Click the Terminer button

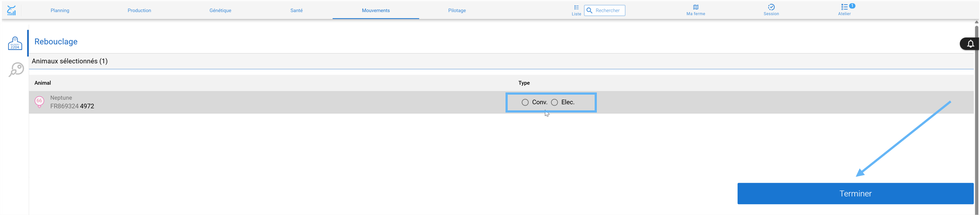click(855, 194)
